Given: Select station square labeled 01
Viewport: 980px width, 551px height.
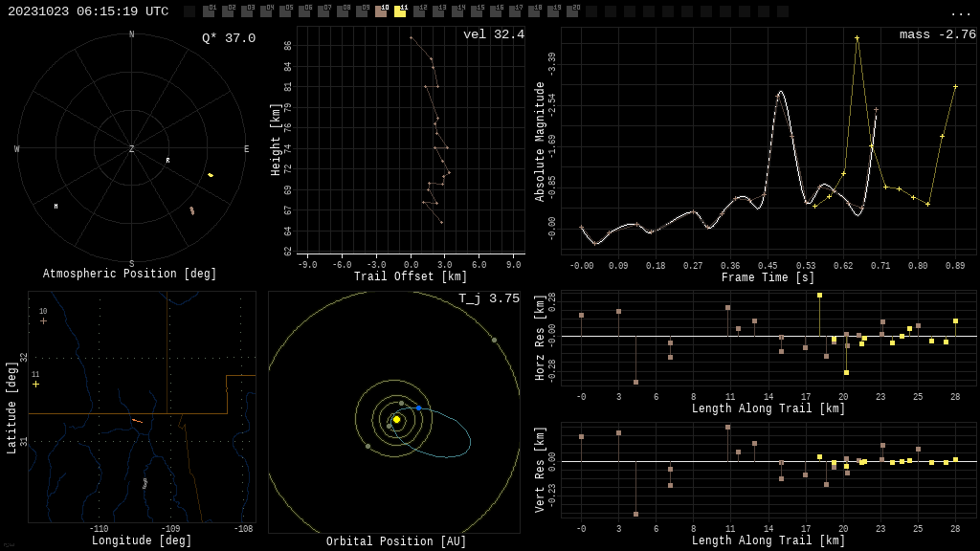Looking at the screenshot, I should tap(209, 11).
